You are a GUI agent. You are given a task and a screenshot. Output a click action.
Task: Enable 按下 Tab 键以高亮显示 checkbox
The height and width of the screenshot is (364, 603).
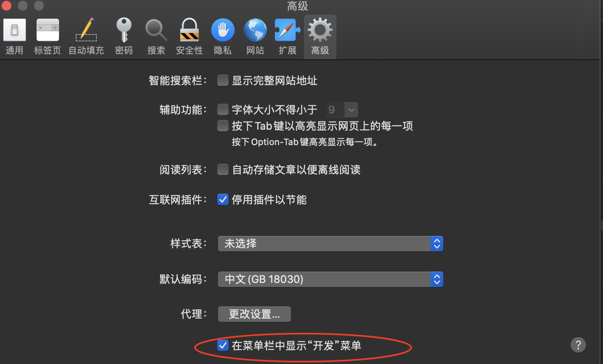click(x=223, y=126)
